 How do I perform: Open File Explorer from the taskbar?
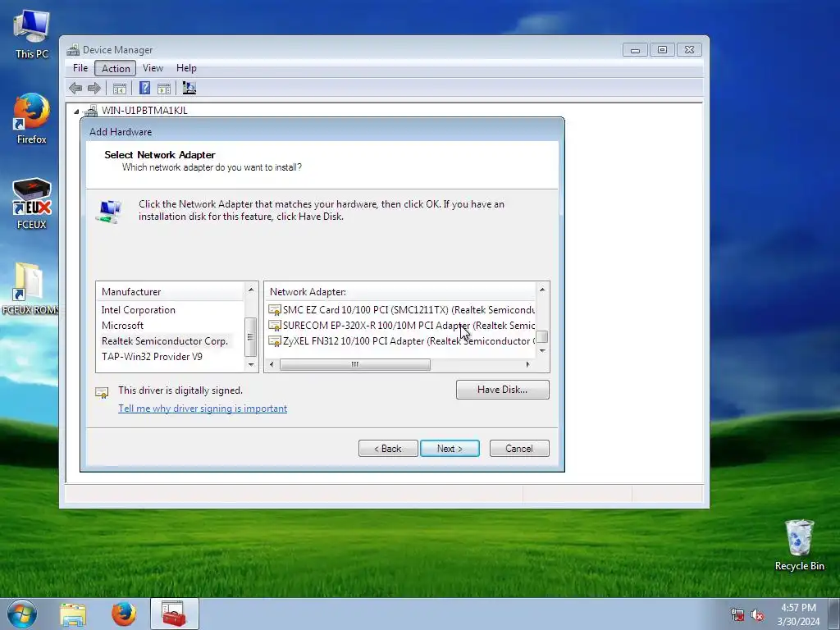73,614
